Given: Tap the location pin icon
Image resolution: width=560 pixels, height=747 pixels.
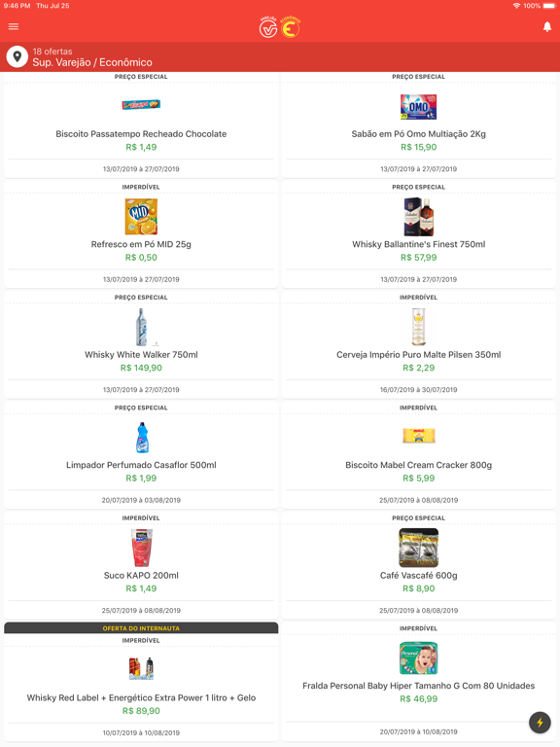Looking at the screenshot, I should coord(17,56).
